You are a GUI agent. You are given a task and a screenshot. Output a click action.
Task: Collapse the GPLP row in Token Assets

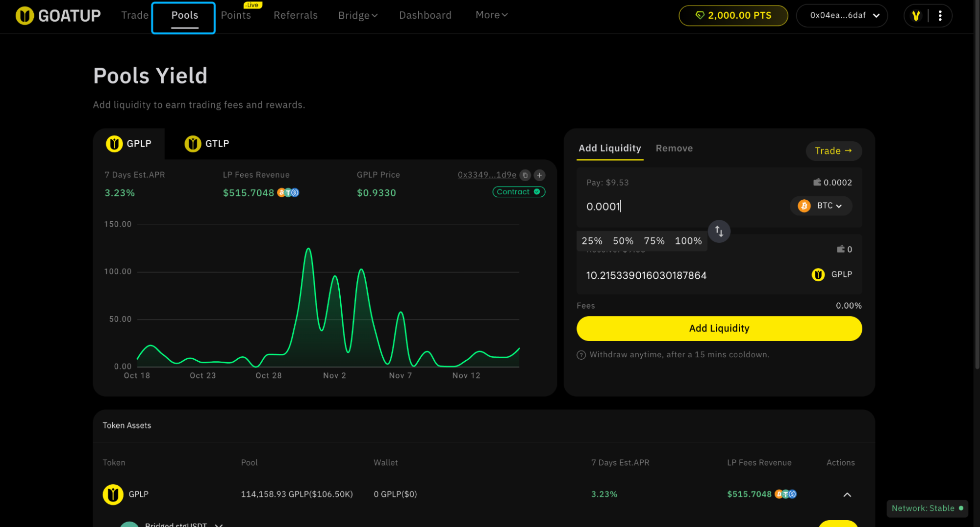point(847,494)
